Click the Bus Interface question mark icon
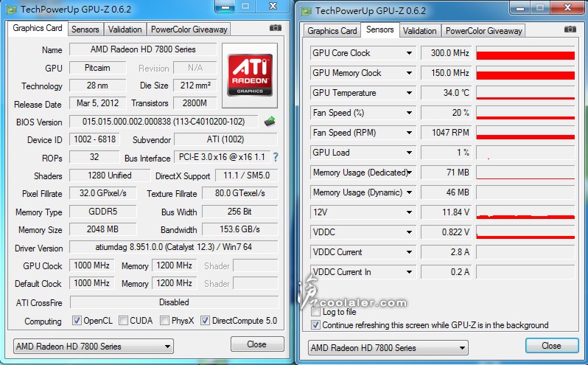This screenshot has width=588, height=365. pos(276,157)
